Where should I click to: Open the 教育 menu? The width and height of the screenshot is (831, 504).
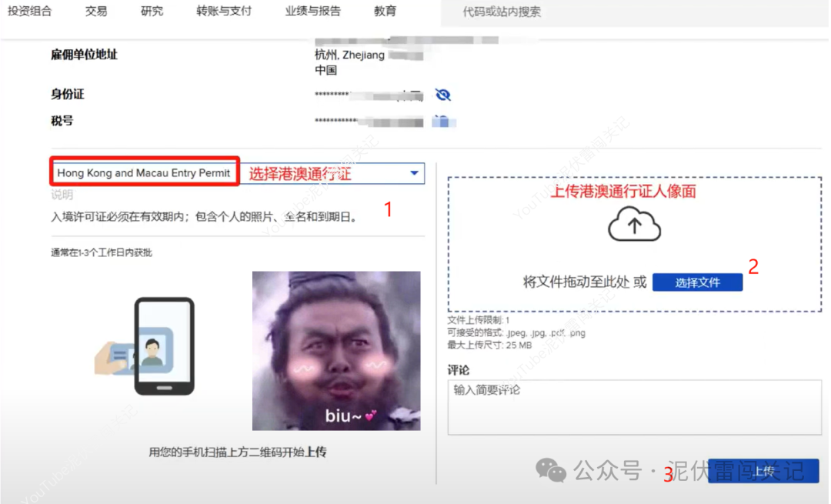click(385, 11)
